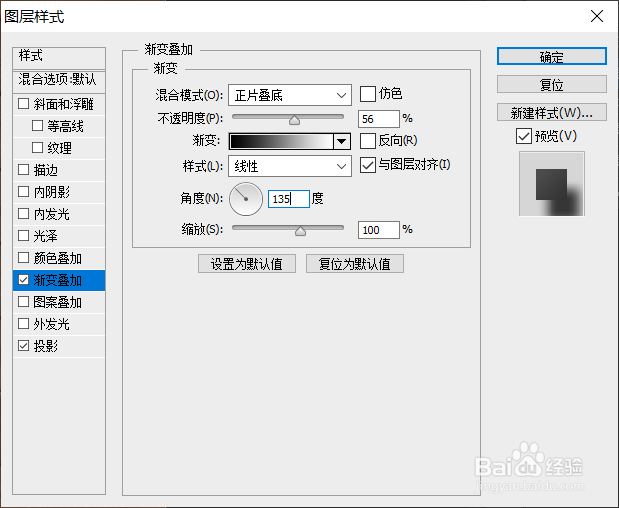
Task: Toggle the 仿色 checkbox
Action: coord(368,94)
